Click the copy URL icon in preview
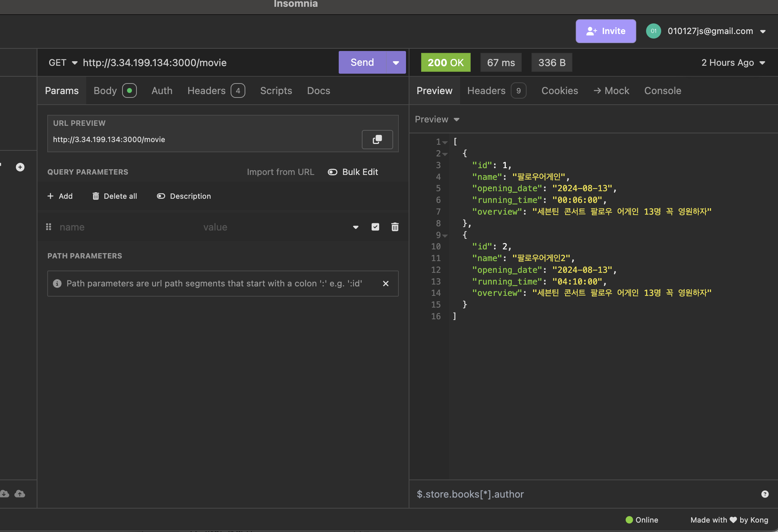The image size is (778, 532). (377, 139)
